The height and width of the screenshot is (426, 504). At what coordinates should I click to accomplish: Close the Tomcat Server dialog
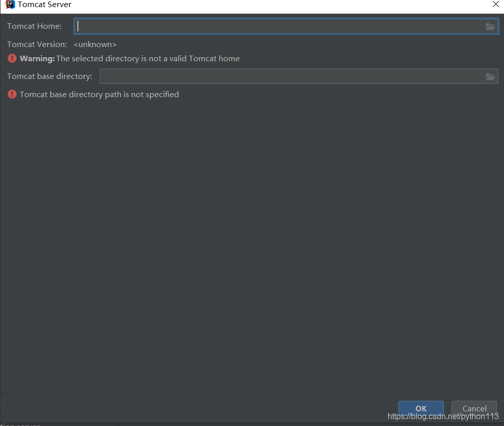click(495, 5)
